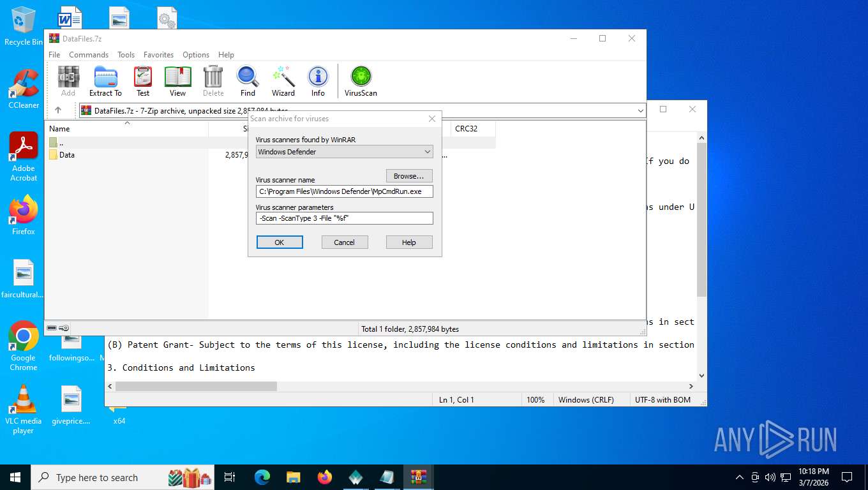Click the disk drive icon in status bar
Image resolution: width=868 pixels, height=490 pixels.
[x=52, y=328]
